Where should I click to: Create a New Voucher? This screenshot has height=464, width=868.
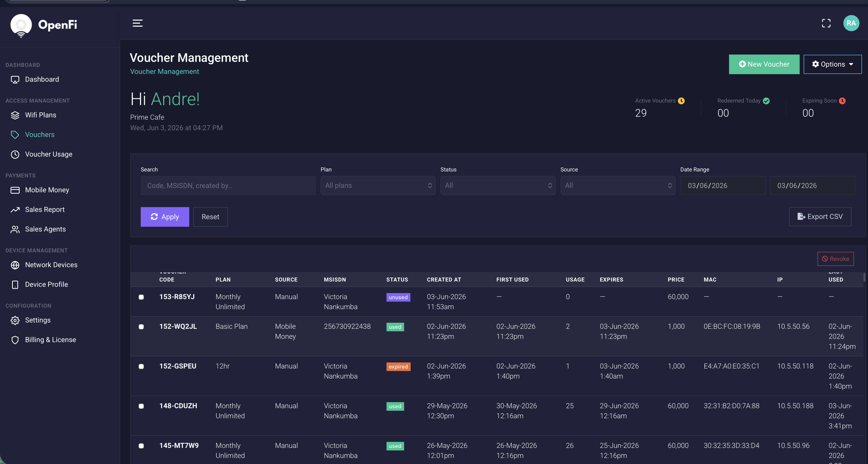764,64
